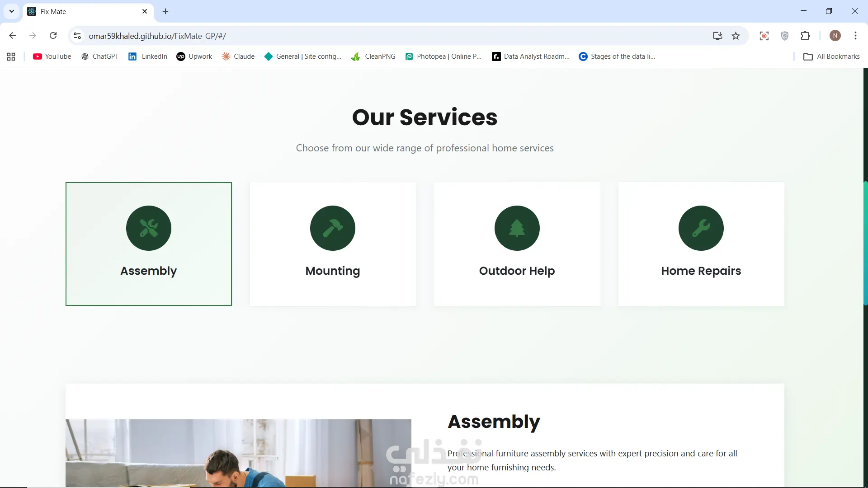The height and width of the screenshot is (488, 868).
Task: Open the apps grid in bookmarks bar
Action: (x=11, y=56)
